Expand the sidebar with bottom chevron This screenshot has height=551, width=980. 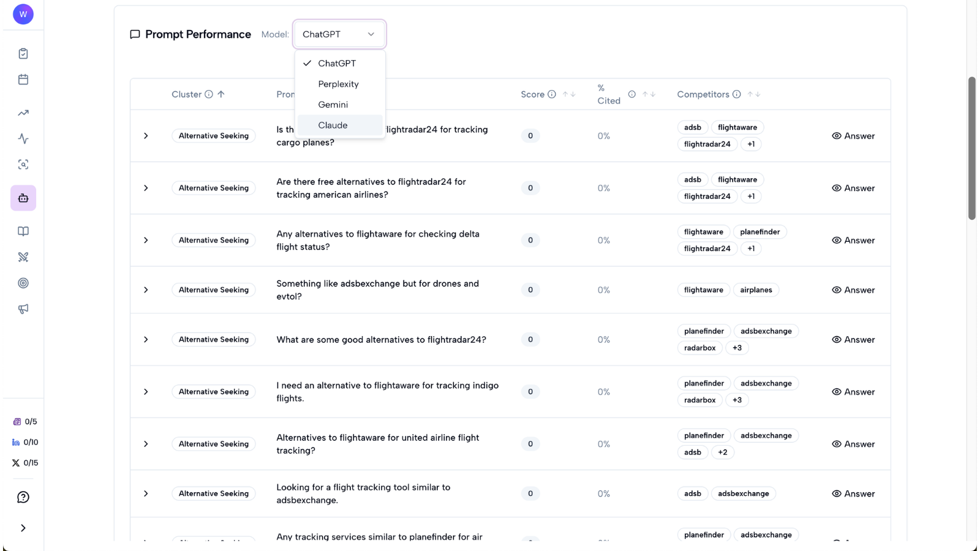click(23, 528)
